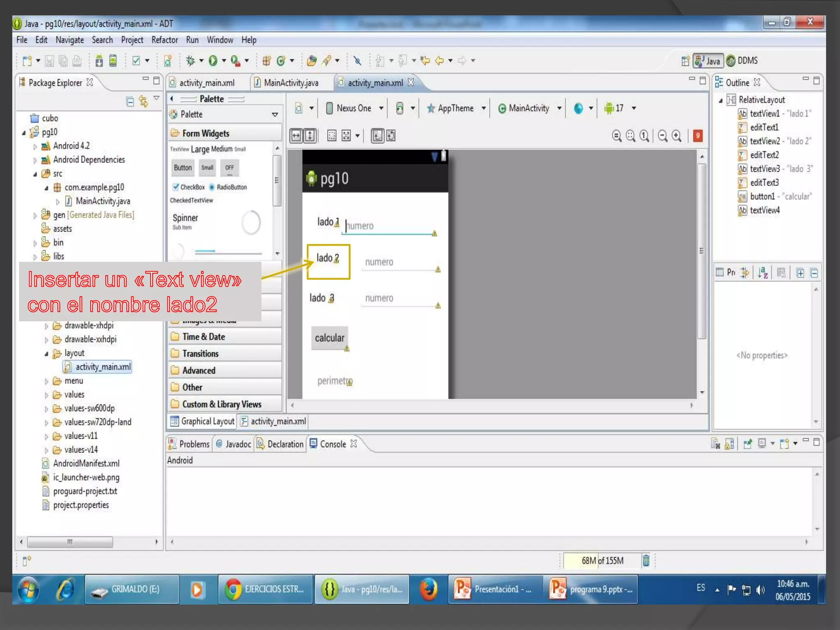Click the calcular button in layout

pos(329,338)
